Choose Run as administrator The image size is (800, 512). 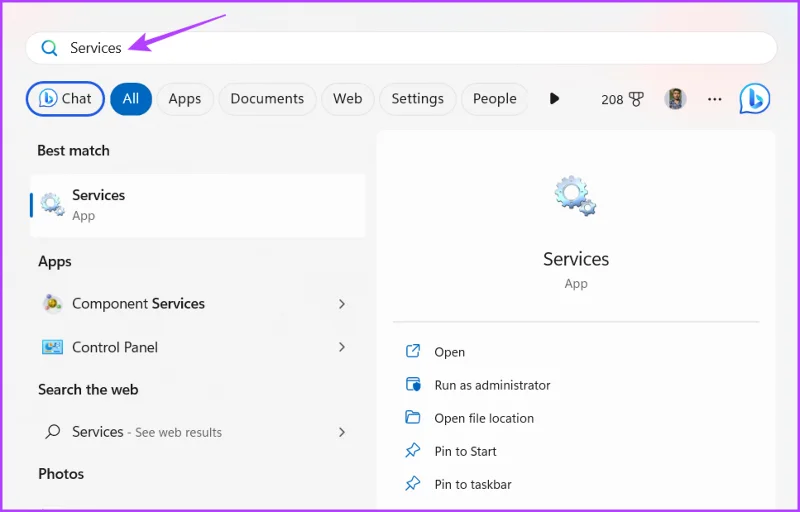pyautogui.click(x=492, y=385)
